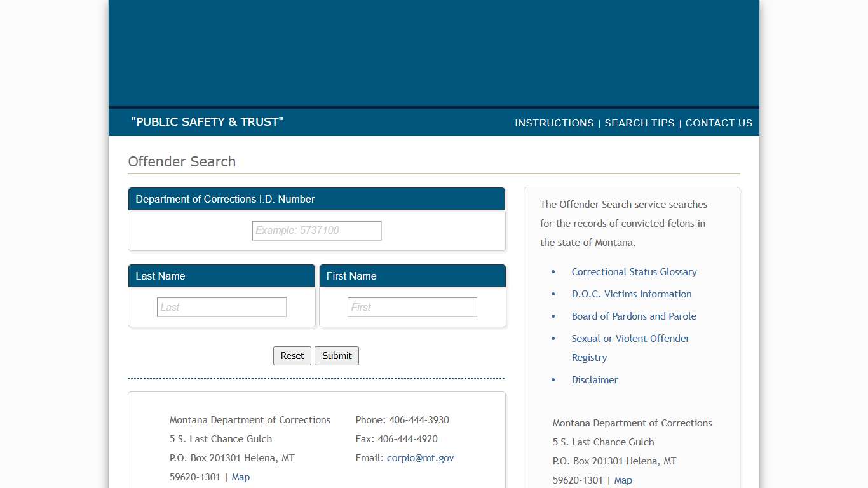Viewport: 868px width, 488px height.
Task: Open the Map link in the right sidebar
Action: (623, 480)
